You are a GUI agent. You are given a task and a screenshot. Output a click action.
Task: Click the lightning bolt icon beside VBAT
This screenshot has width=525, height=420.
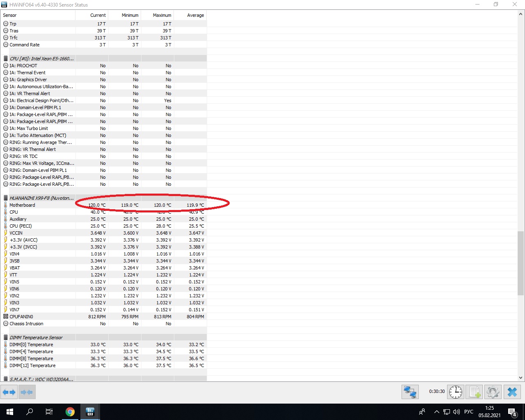5,268
